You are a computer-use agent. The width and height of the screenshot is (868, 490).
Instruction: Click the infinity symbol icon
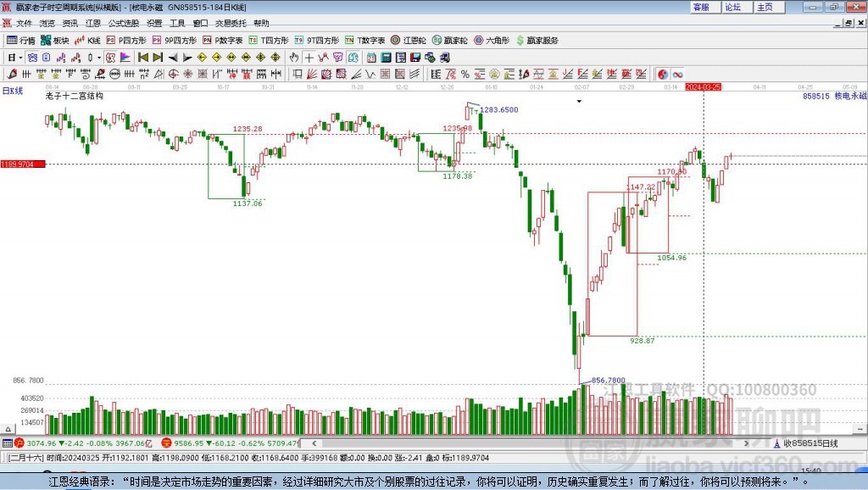677,75
